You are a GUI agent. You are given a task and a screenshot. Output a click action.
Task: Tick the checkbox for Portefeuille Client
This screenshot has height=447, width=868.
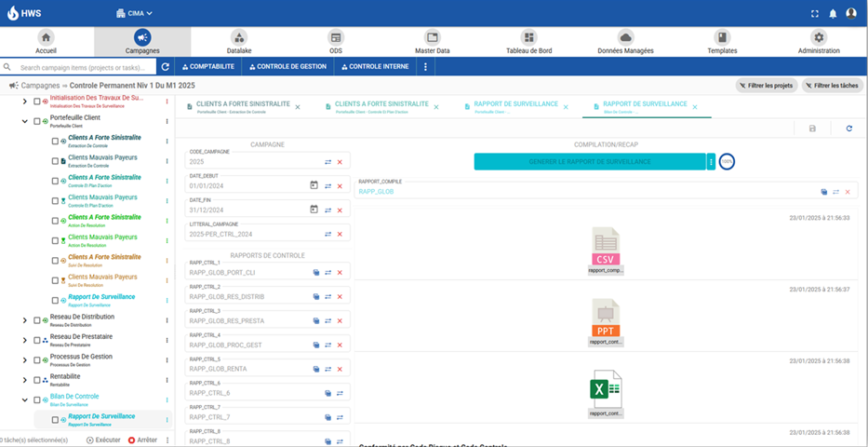coord(37,121)
